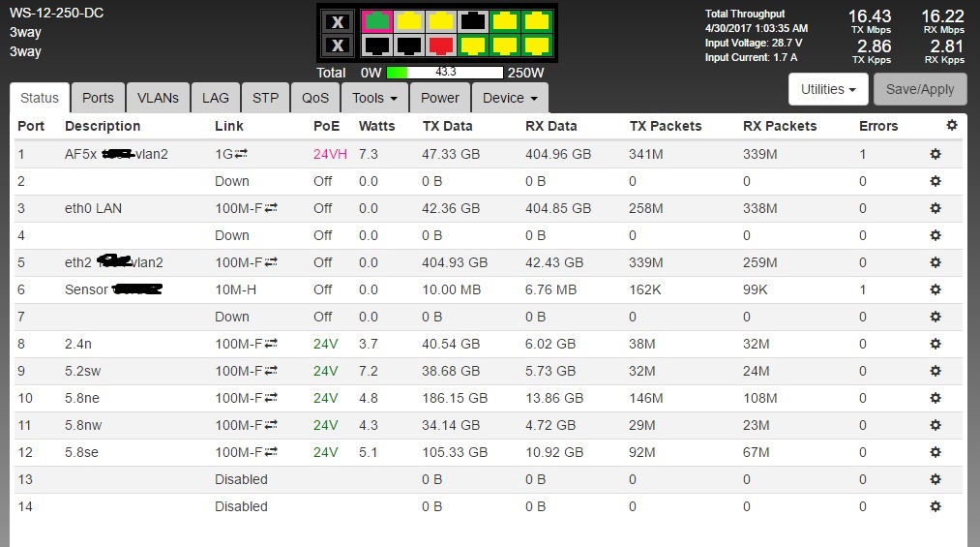The image size is (980, 547).
Task: Click the black port 7 jack icon
Action: pos(474,21)
